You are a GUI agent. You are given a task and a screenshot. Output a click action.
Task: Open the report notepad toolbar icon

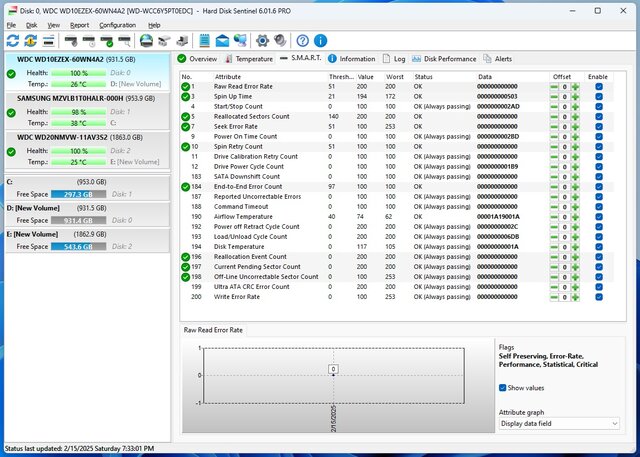point(204,41)
